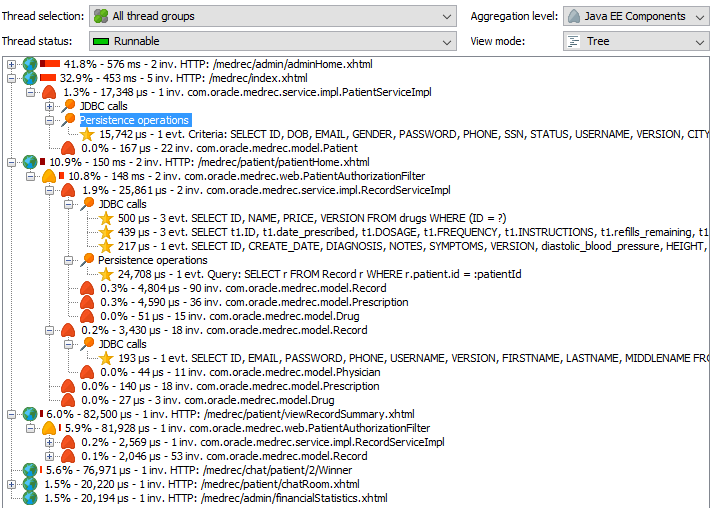712x508 pixels.
Task: Open the View mode Tree dropdown
Action: tap(636, 41)
